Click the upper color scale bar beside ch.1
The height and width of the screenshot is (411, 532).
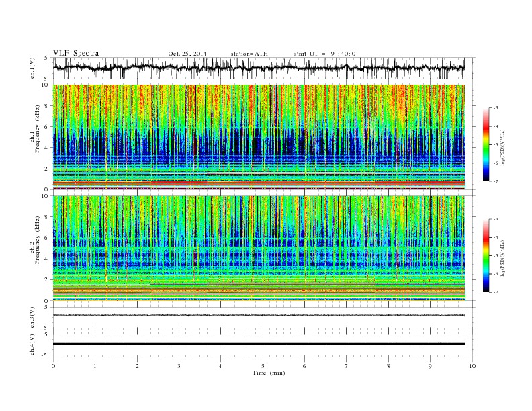486,144
